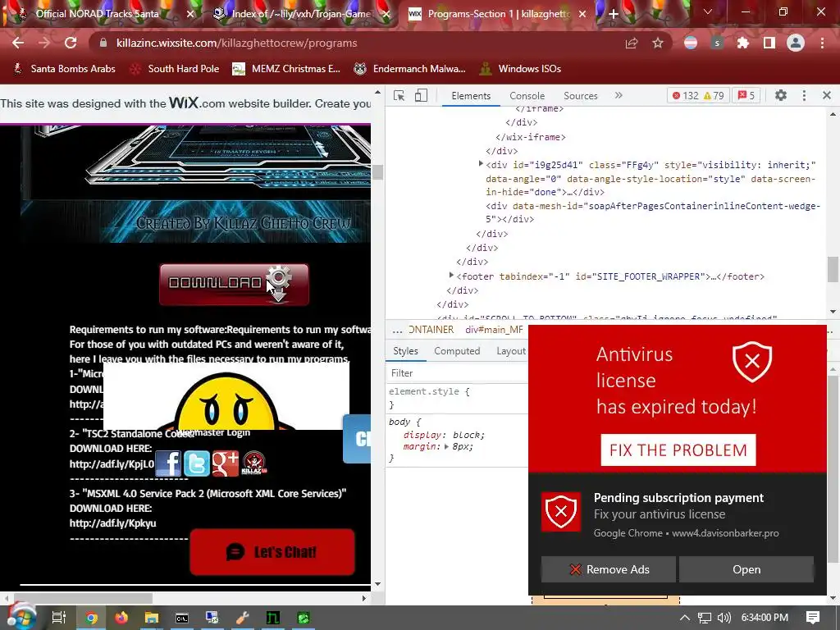Open Task View on taskbar

coord(58,618)
